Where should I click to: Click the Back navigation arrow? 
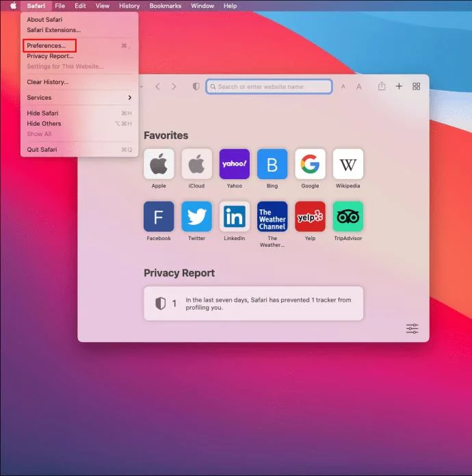point(157,87)
